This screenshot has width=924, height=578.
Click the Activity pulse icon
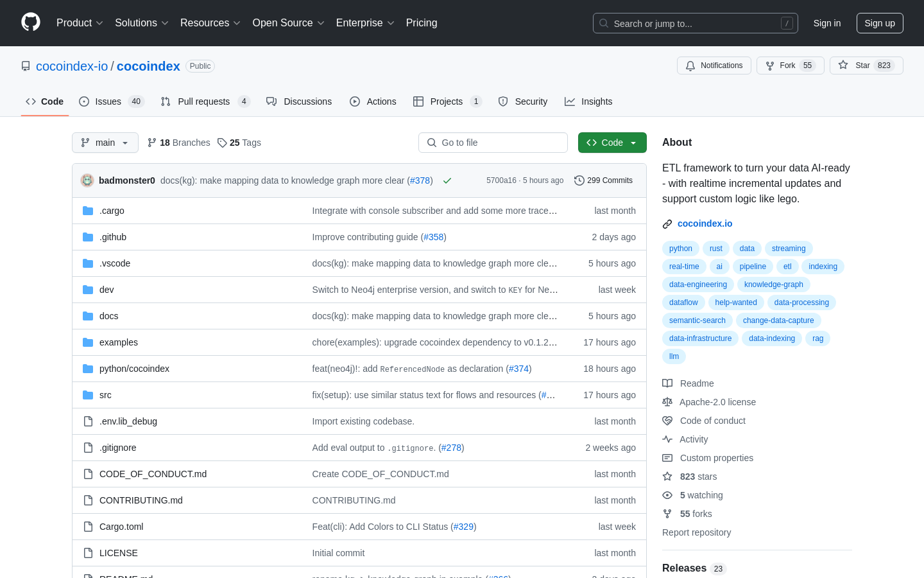coord(667,439)
